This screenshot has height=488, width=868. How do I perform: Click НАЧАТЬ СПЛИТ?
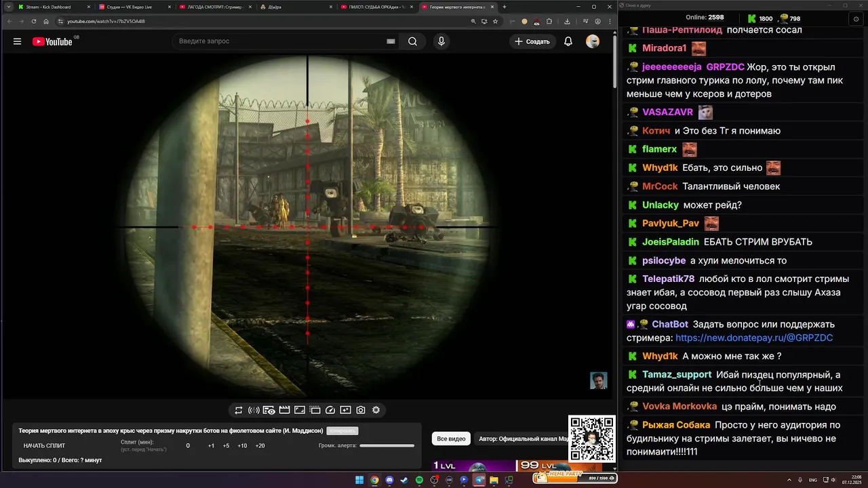point(44,446)
